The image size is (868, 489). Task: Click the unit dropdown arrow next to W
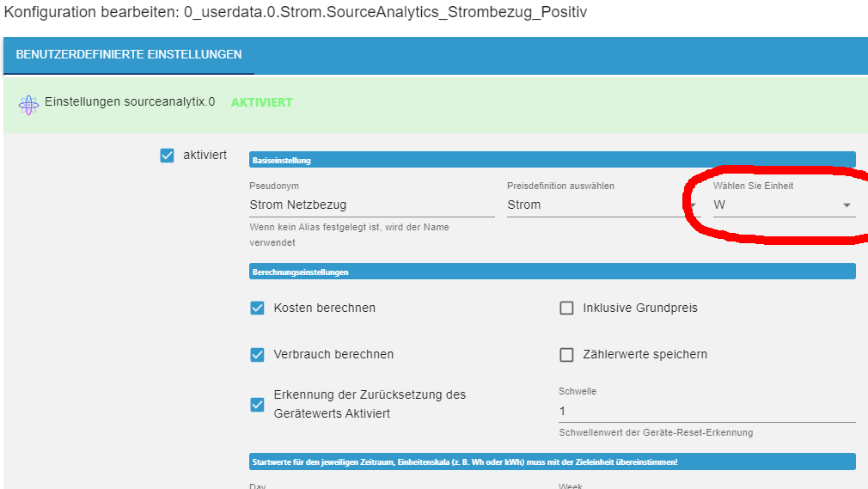[847, 205]
